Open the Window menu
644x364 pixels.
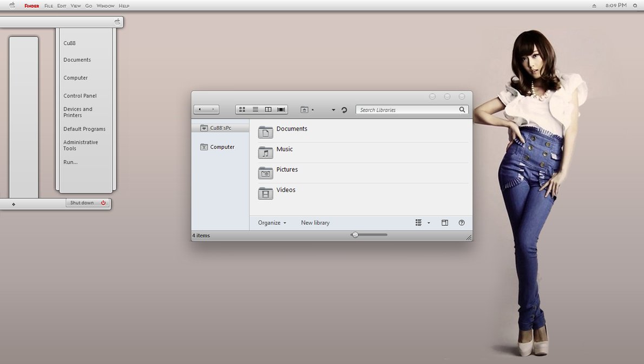pos(105,6)
